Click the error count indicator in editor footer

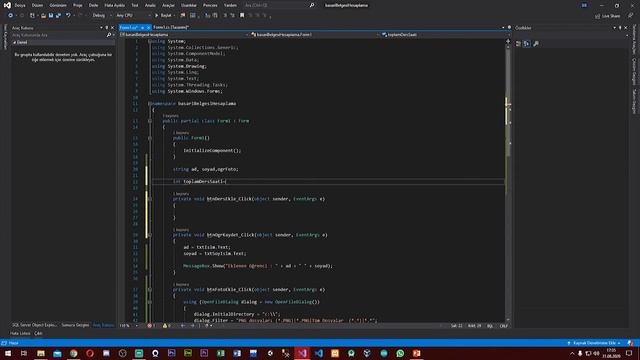tap(152, 326)
